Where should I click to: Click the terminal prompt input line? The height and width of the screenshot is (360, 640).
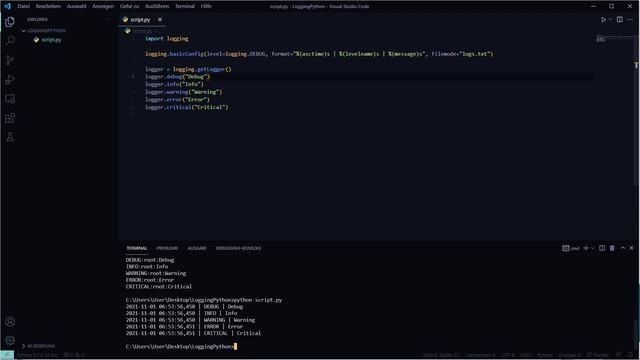click(181, 347)
